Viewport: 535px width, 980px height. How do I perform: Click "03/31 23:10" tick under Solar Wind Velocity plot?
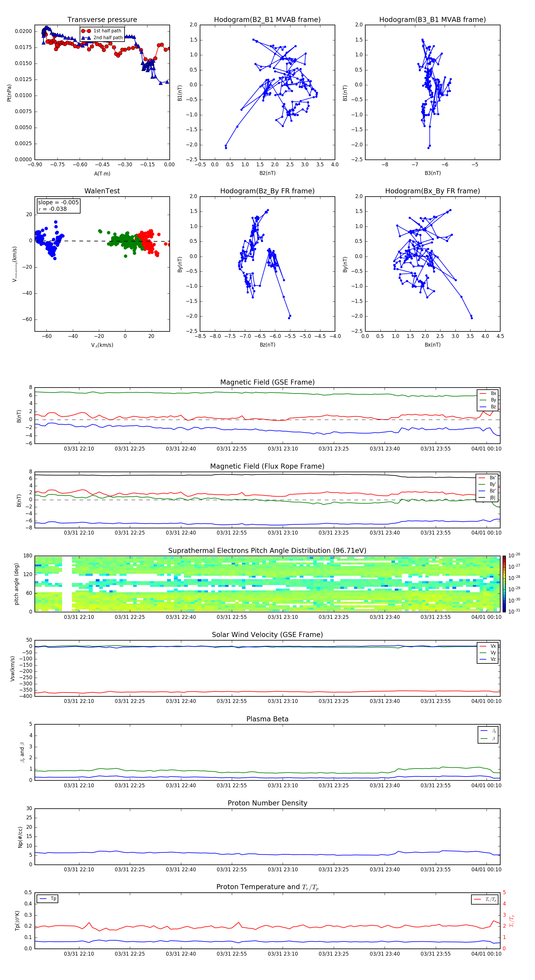click(283, 701)
